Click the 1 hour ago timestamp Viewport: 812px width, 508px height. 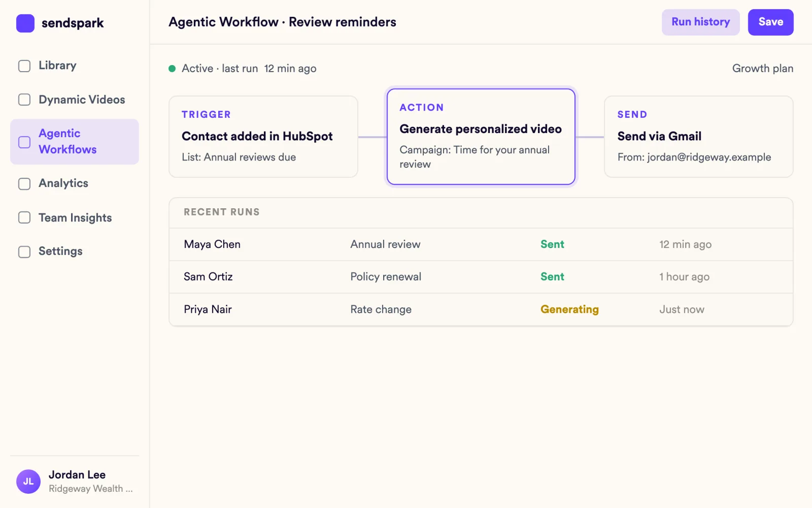click(x=684, y=277)
